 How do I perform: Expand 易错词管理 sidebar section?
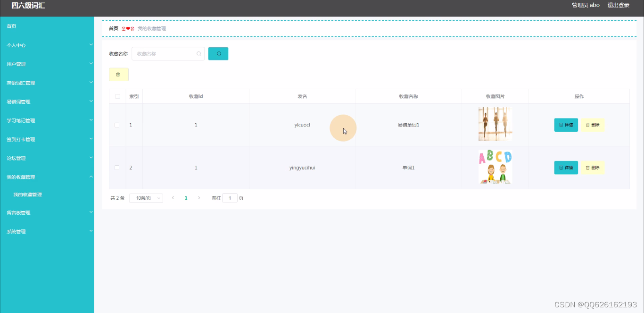(x=47, y=102)
